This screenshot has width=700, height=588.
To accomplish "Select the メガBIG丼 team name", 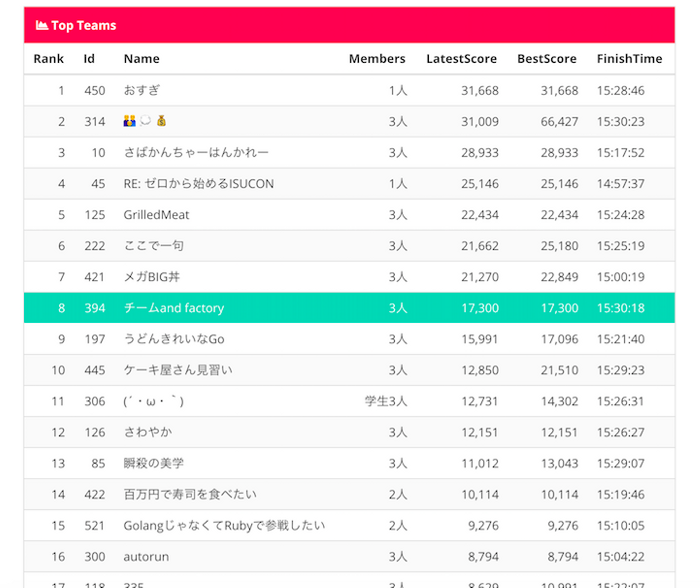I will [152, 277].
